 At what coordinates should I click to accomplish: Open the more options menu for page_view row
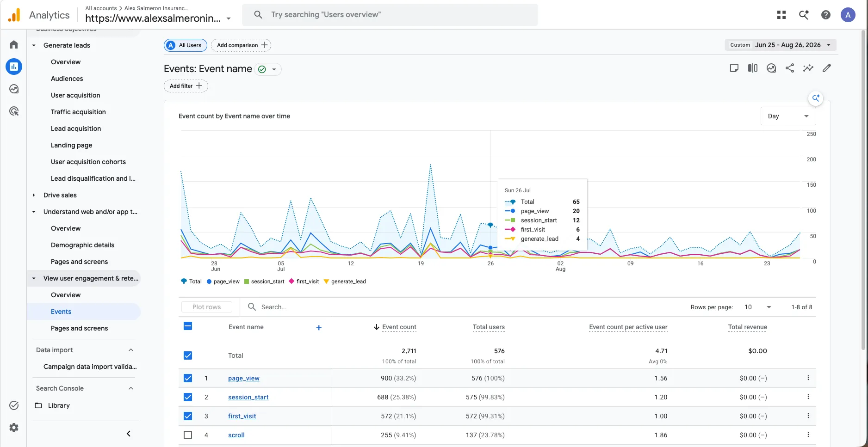808,378
